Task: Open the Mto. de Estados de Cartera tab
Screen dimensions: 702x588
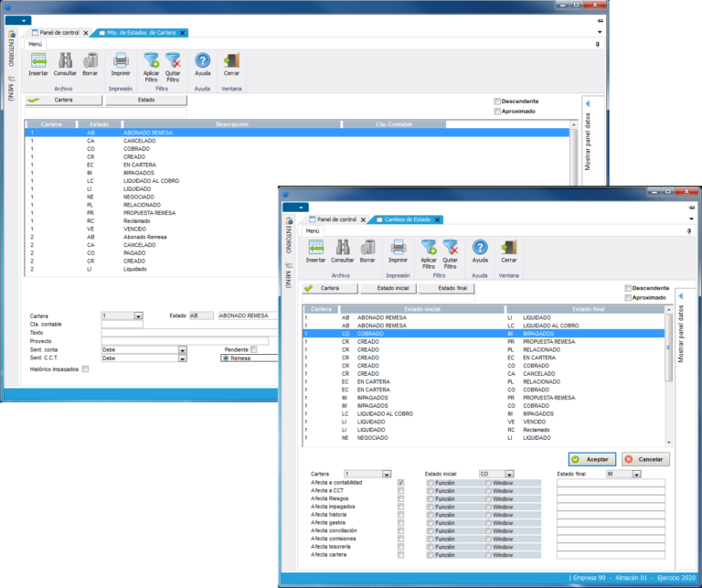Action: point(140,32)
